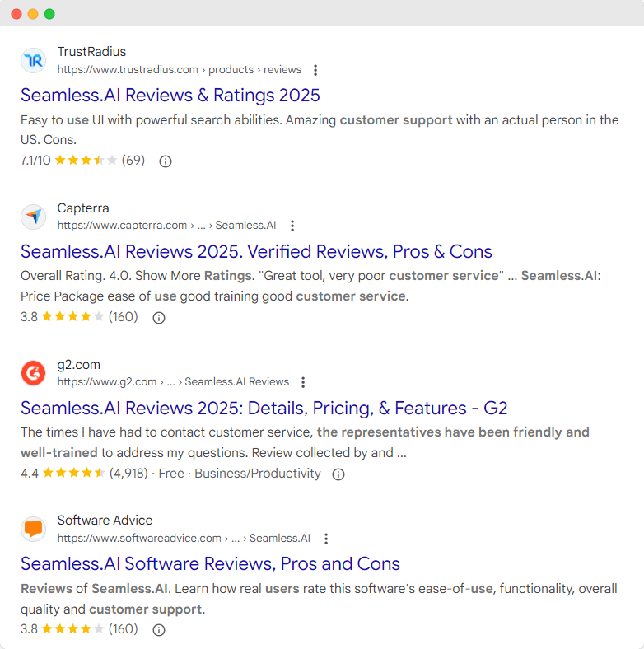Click info icon next to Business/Productivity
The width and height of the screenshot is (644, 649).
point(338,474)
